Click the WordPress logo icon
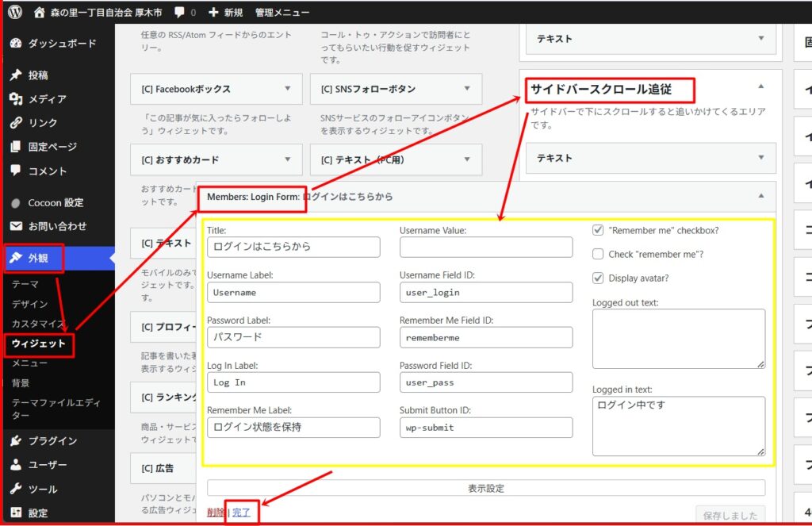 (15, 11)
